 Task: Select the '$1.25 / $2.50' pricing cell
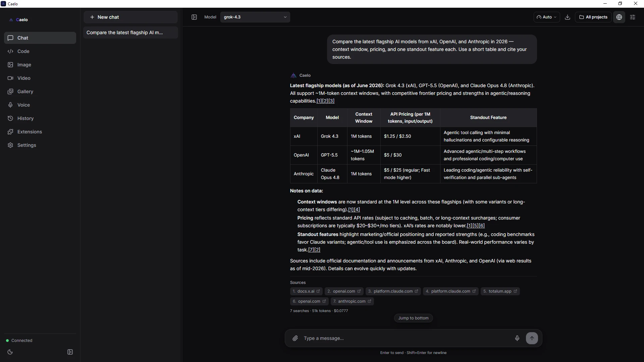[410, 136]
